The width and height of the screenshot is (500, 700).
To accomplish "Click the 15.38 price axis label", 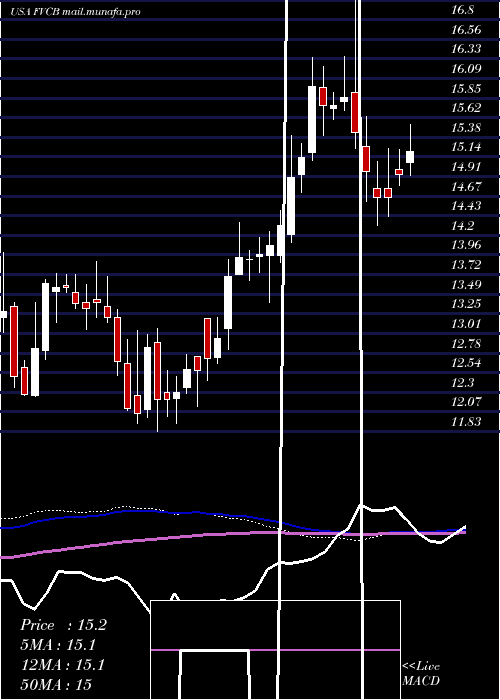I will pos(466,128).
